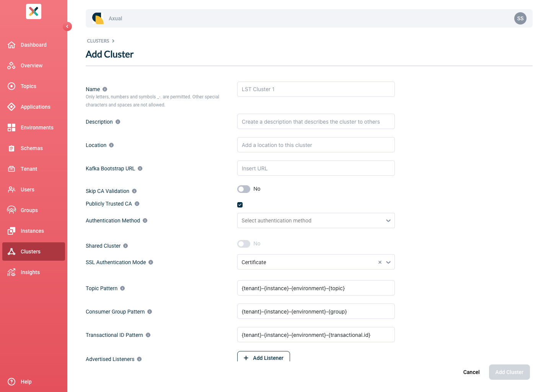Clear the Certificate selection with the X
This screenshot has width=551, height=392.
coord(380,262)
